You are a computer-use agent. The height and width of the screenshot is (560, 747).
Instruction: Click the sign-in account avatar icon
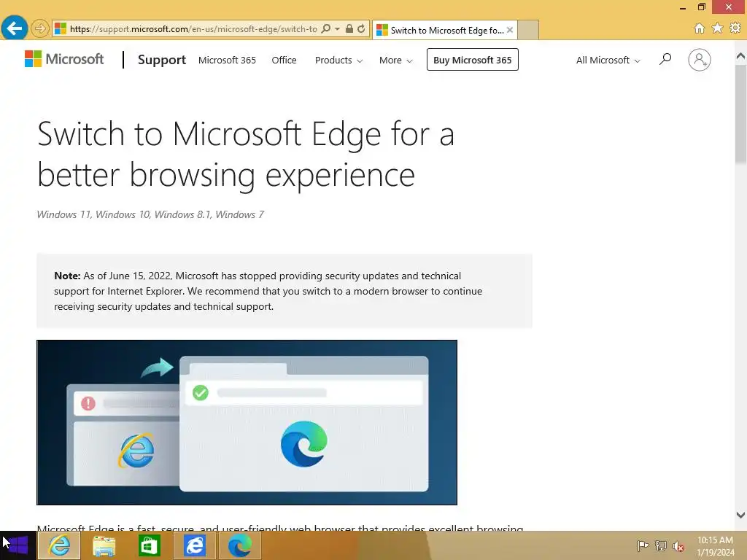[699, 60]
